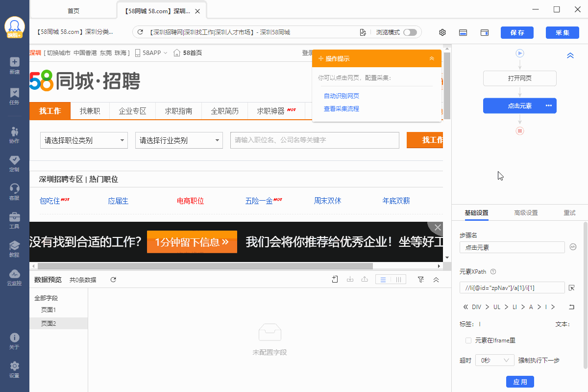
Task: Switch data preview to column view
Action: click(399, 279)
